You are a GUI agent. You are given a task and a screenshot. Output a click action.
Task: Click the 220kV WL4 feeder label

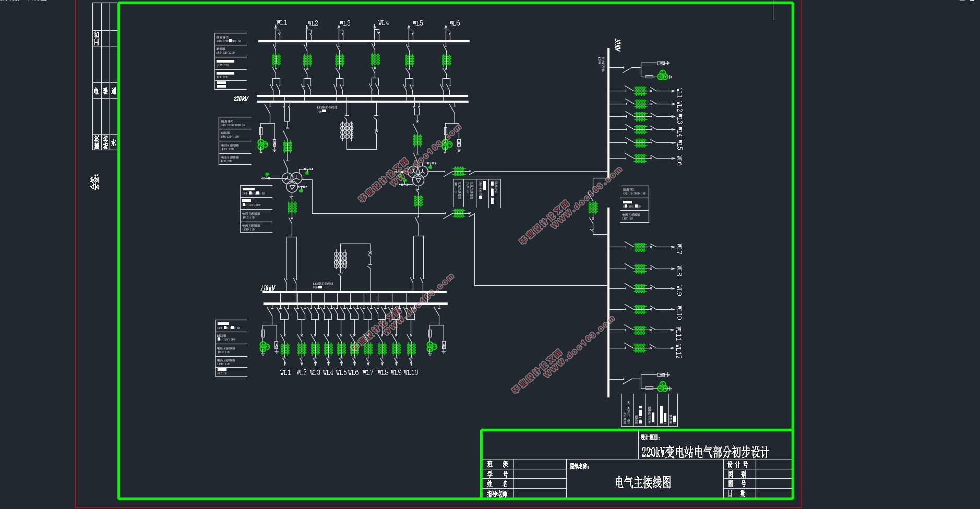click(x=384, y=23)
